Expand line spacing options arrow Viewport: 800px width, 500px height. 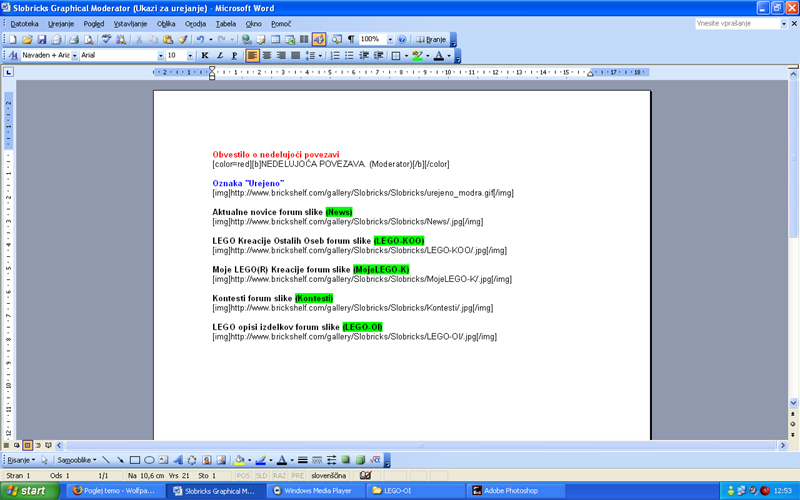(x=320, y=55)
